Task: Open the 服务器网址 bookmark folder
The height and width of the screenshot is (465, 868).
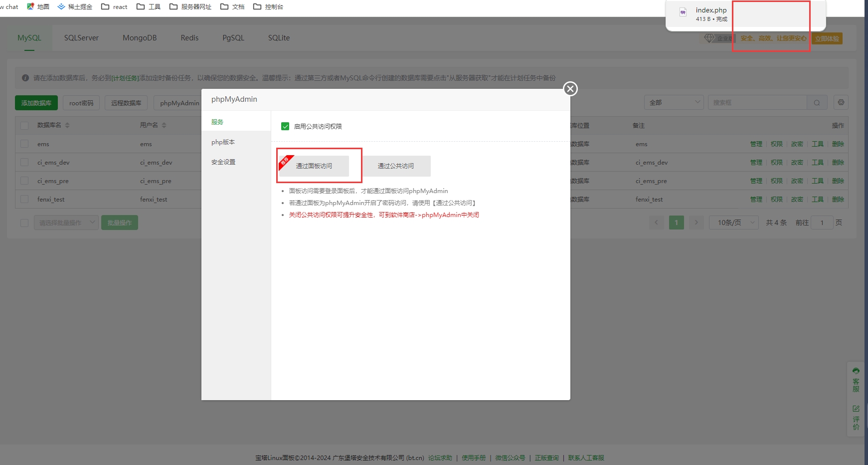Action: [190, 6]
